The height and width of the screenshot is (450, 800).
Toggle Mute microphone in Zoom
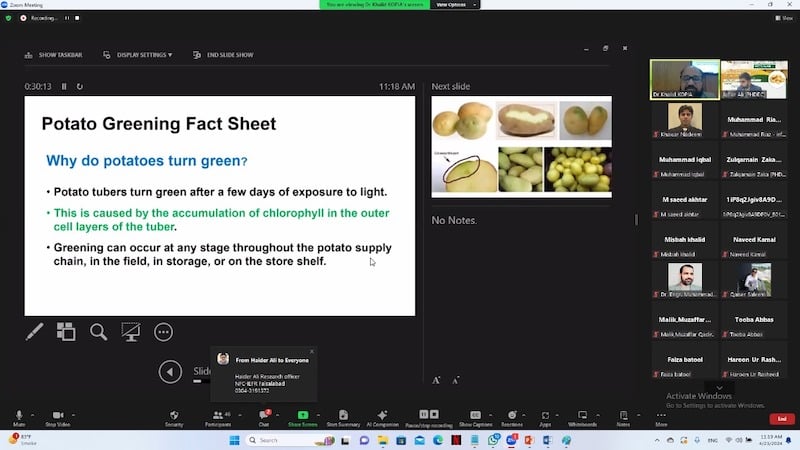tap(18, 417)
